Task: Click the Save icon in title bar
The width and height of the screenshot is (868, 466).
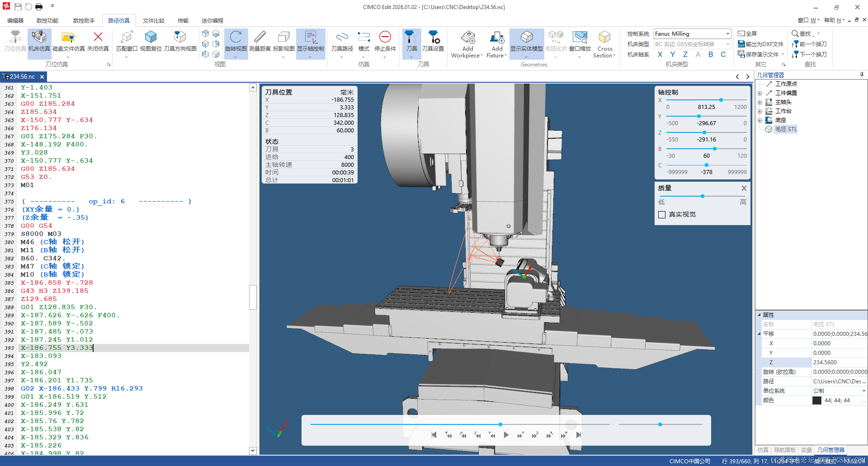Action: pyautogui.click(x=18, y=7)
